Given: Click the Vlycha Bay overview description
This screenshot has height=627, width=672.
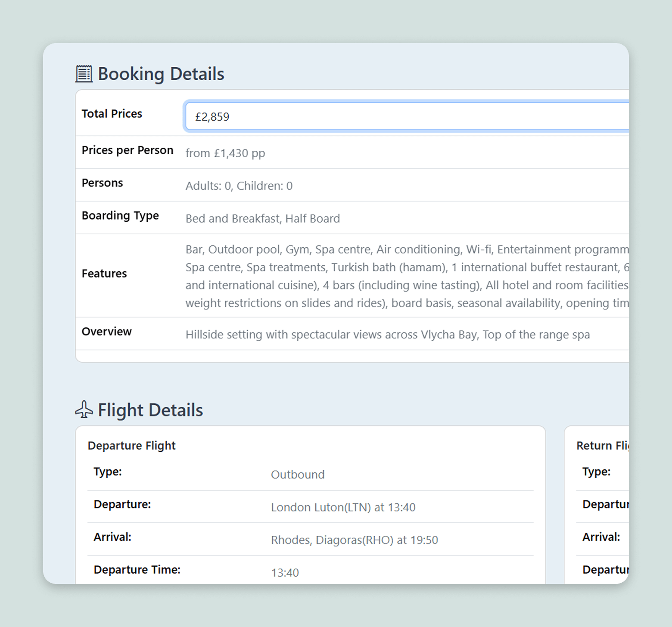Looking at the screenshot, I should 388,335.
